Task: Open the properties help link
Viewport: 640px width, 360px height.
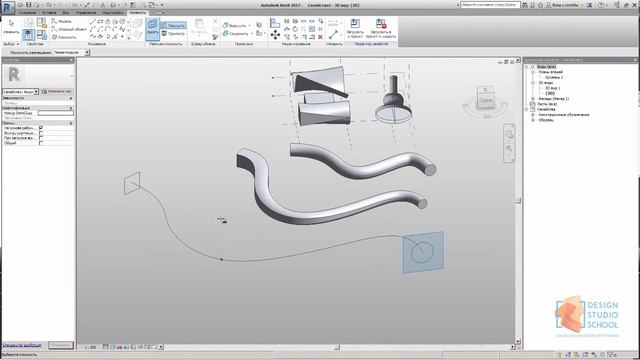Action: 22,345
